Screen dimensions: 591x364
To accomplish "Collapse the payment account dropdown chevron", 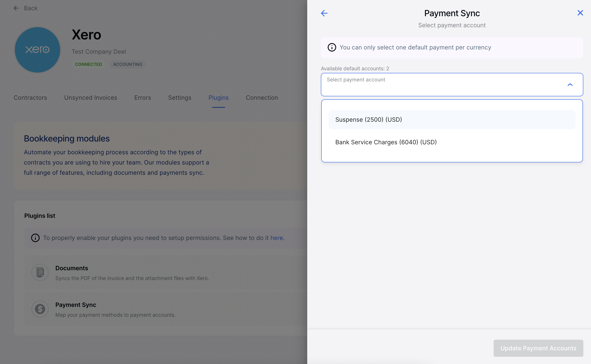I will (570, 85).
